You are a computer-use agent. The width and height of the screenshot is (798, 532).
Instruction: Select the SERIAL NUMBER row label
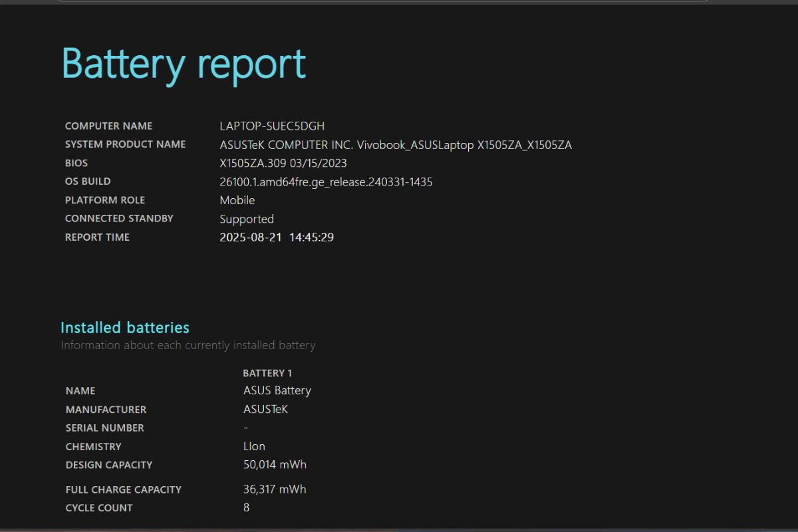(104, 428)
